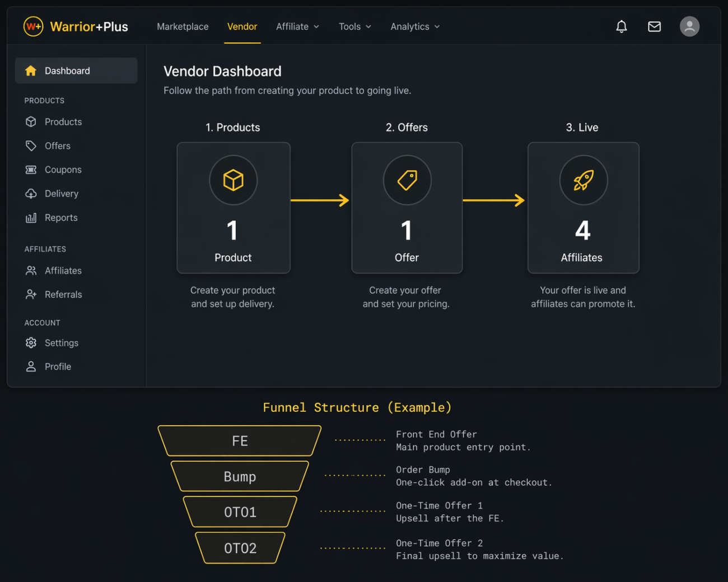Open the mail envelope icon
728x582 pixels.
point(654,26)
